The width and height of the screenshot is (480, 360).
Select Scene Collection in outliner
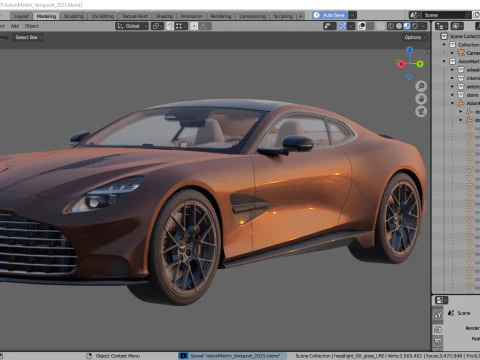point(464,36)
